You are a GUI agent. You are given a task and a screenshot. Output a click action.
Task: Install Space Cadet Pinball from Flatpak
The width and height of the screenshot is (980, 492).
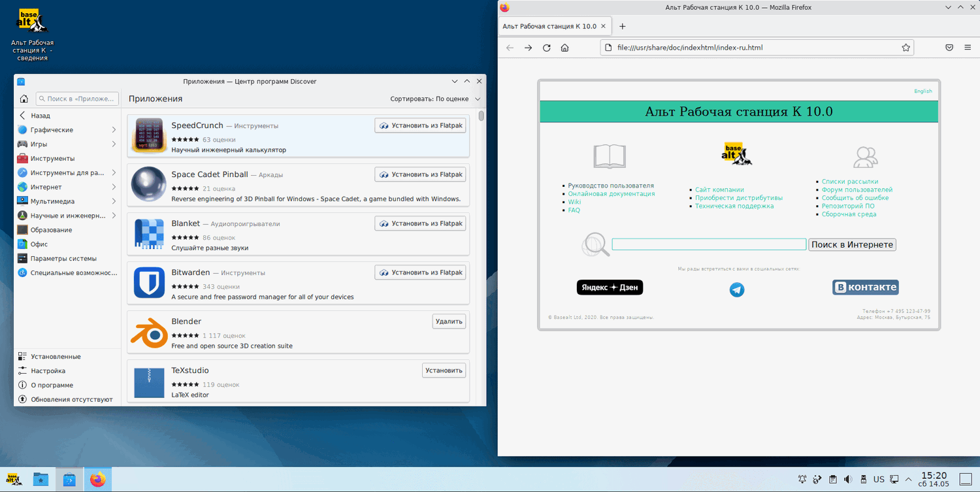420,174
